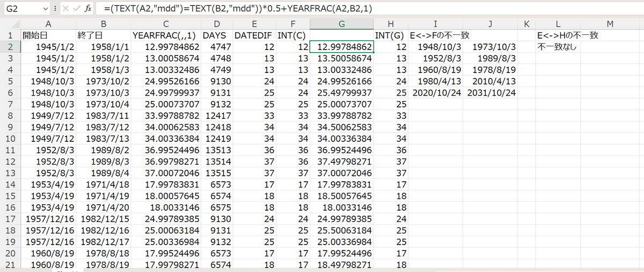Viewport: 644px width, 272px height.
Task: Click cell C11 value 36.99524496
Action: point(166,151)
